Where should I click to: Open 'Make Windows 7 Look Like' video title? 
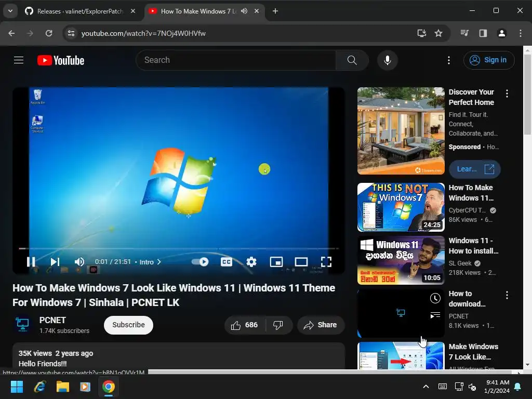[x=473, y=352]
